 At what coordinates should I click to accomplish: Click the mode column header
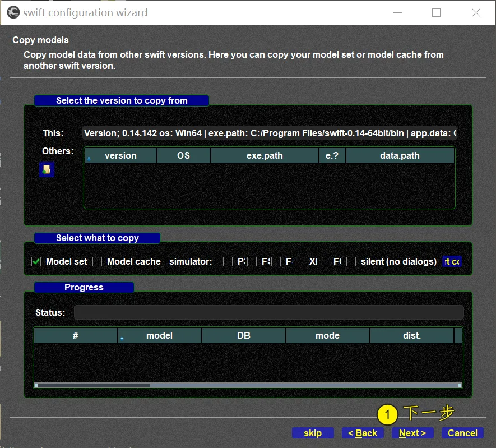327,336
